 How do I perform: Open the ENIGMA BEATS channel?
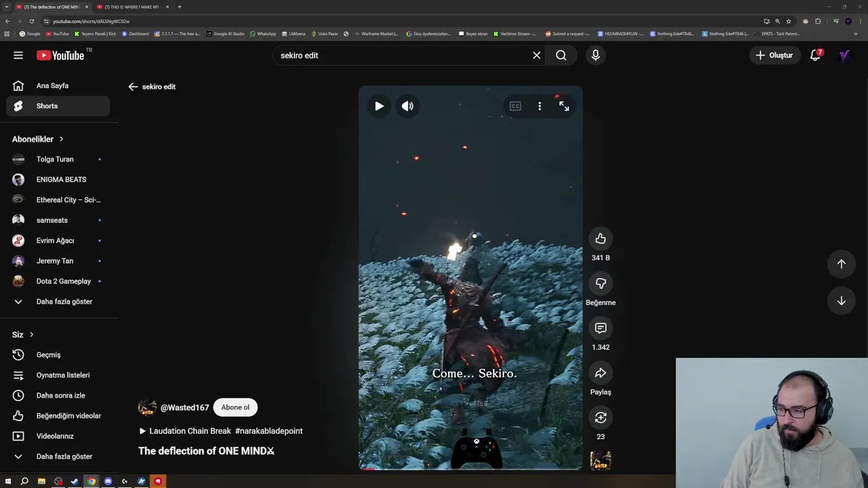(58, 180)
